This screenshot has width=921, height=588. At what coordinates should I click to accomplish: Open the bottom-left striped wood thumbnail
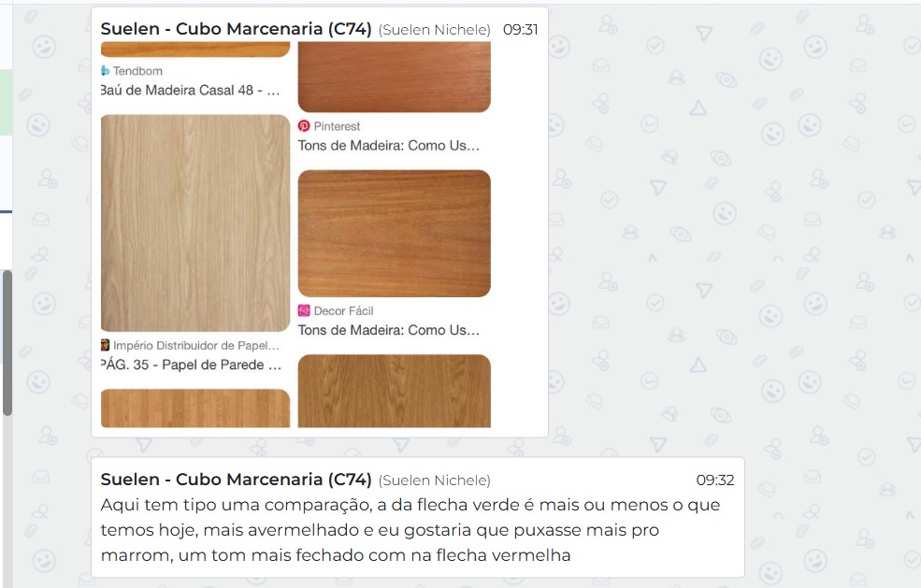coord(195,409)
